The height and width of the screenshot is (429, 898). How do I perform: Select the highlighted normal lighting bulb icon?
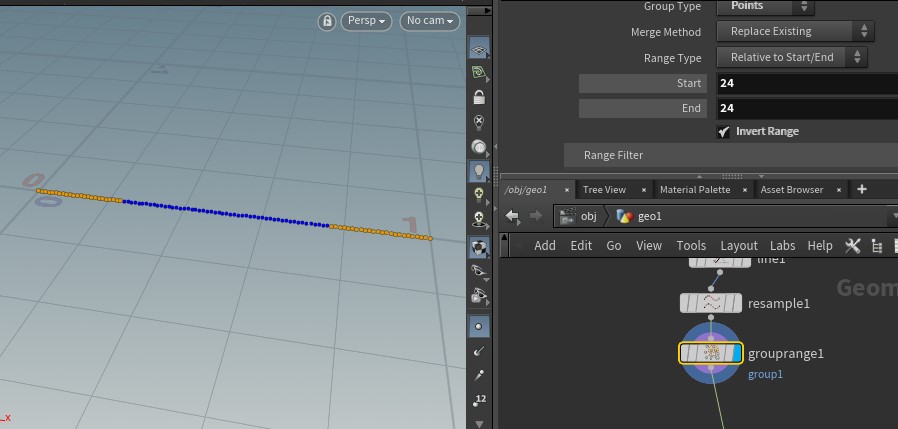coord(479,171)
